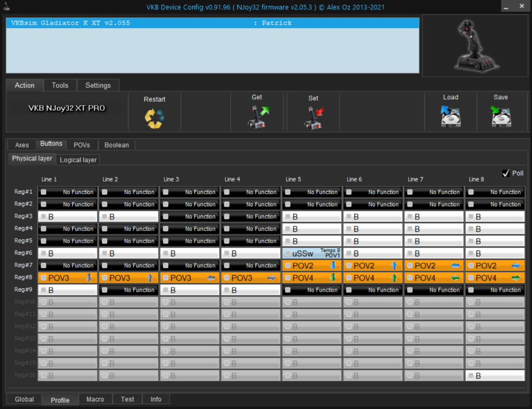This screenshot has height=409, width=532.
Task: Click POV2 down arrow in Line 5
Action: (333, 265)
